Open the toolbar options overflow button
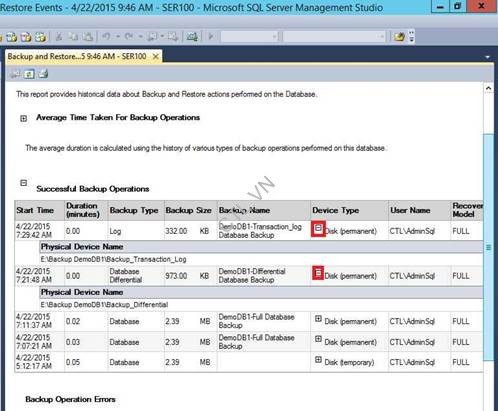This screenshot has width=498, height=411. [412, 37]
